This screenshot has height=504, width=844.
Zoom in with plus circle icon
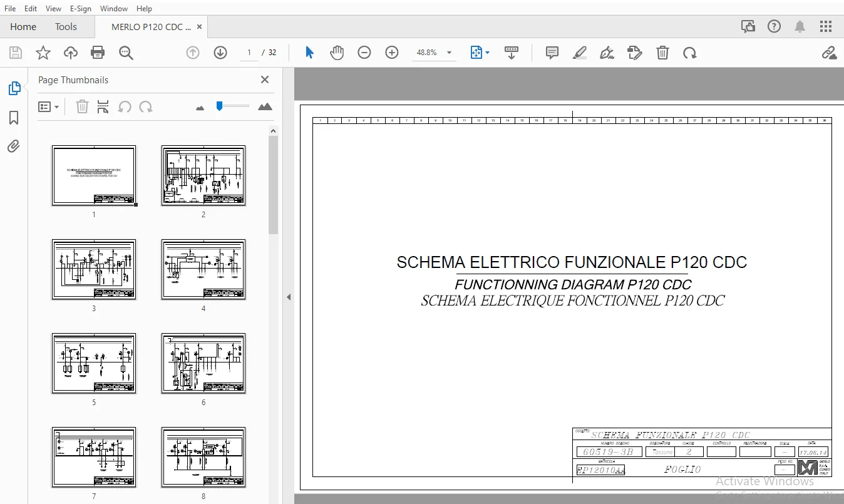[392, 53]
